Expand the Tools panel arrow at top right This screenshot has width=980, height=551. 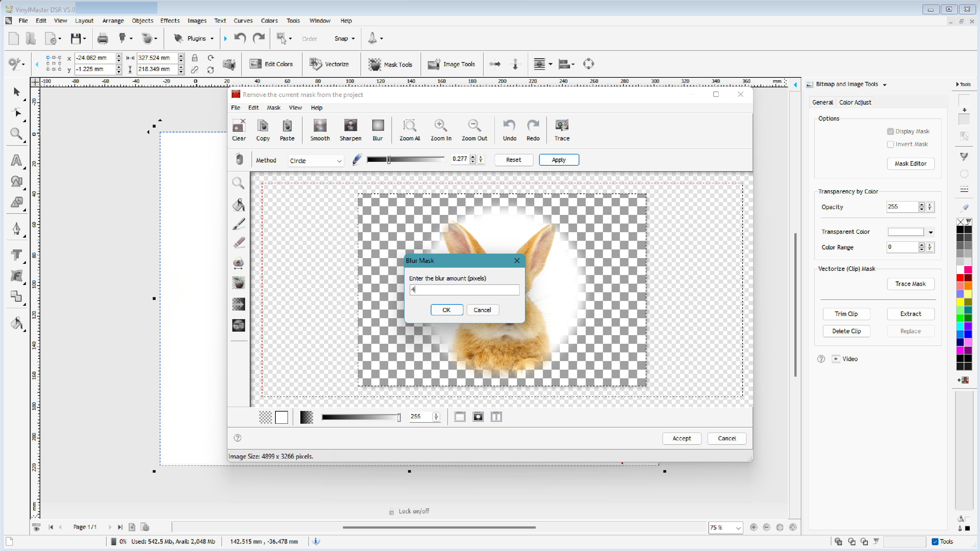[x=958, y=84]
